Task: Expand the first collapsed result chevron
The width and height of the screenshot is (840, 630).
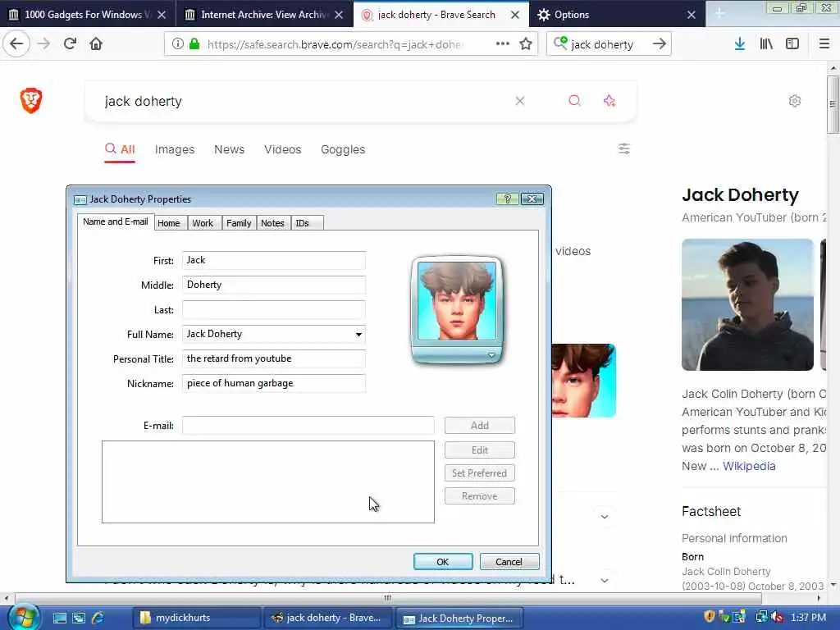Action: tap(605, 517)
